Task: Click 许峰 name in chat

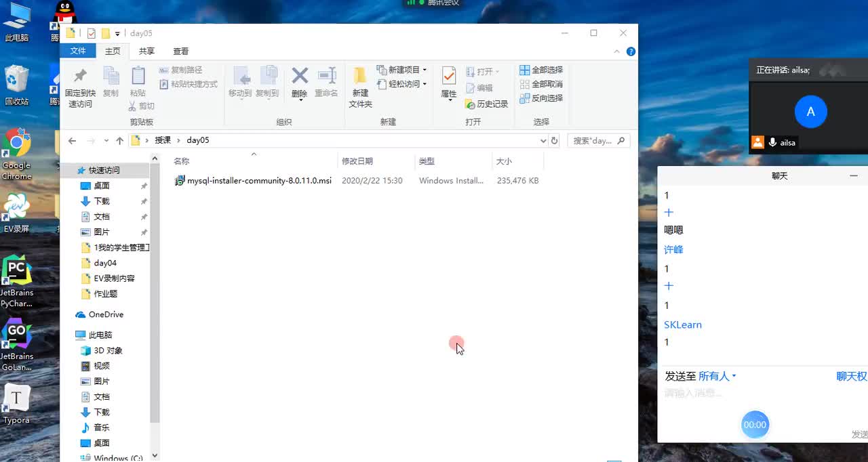Action: tap(673, 249)
